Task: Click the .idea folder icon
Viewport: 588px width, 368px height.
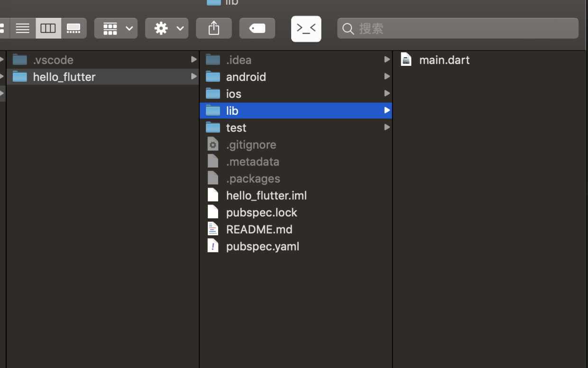Action: [x=213, y=59]
